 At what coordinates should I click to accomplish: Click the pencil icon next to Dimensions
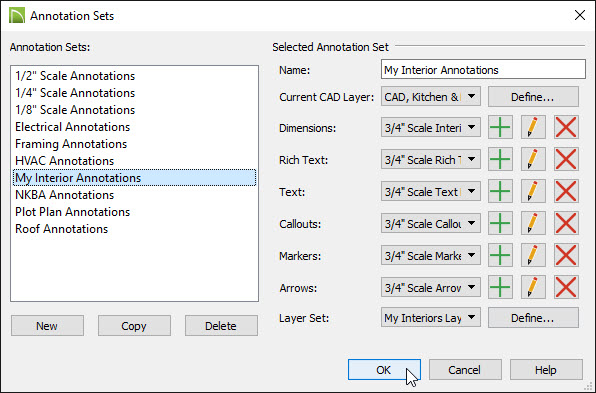point(533,127)
